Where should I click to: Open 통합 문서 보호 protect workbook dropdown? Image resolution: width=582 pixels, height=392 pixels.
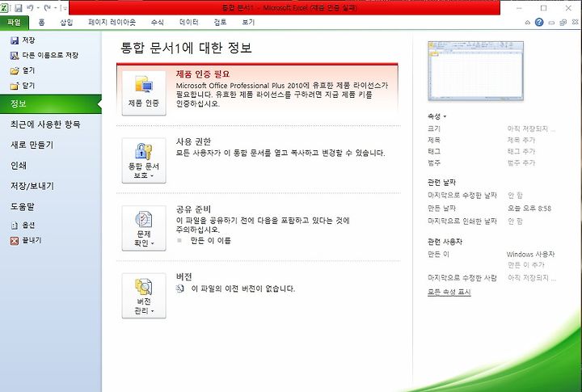pos(144,161)
